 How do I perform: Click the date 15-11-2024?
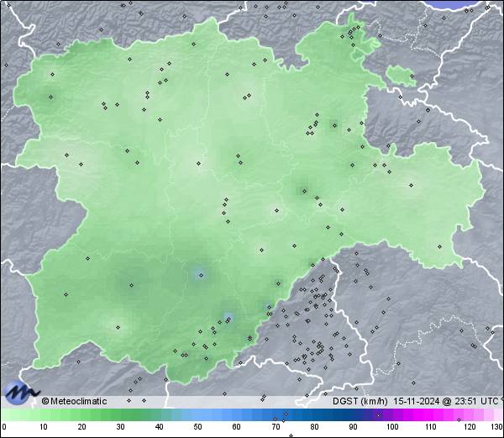pos(417,401)
